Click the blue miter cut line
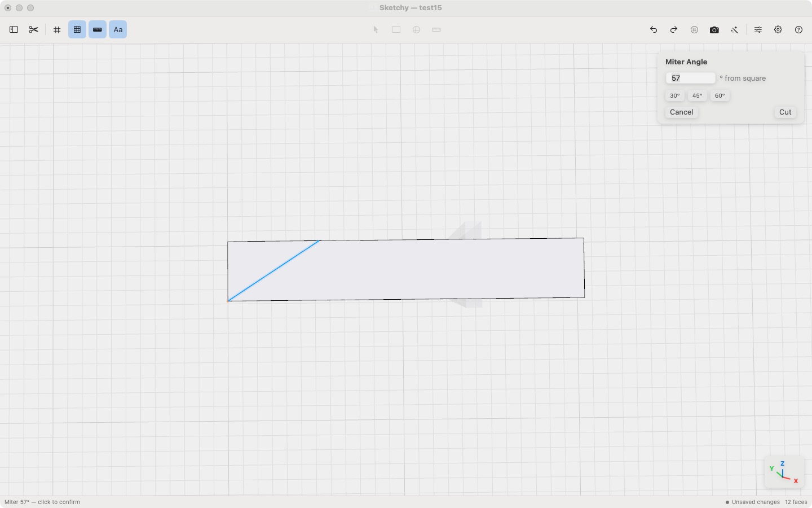 click(x=274, y=270)
